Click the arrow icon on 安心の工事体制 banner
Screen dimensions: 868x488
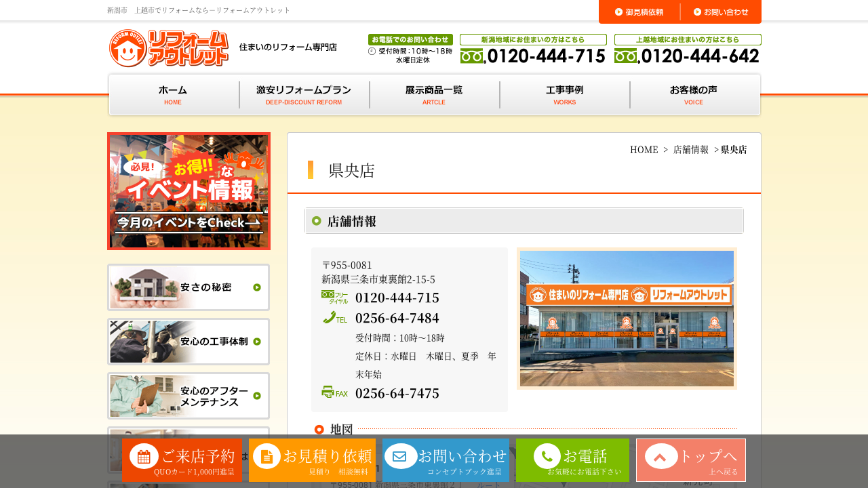click(257, 342)
